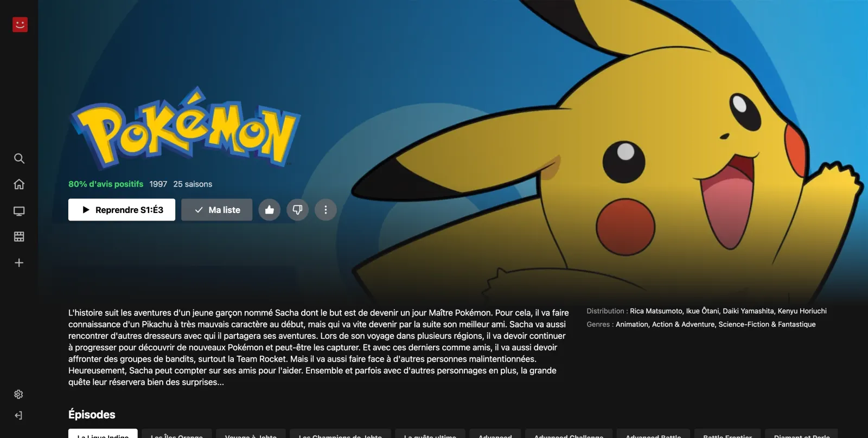
Task: Open the Battle Frontier season tab
Action: 727,434
